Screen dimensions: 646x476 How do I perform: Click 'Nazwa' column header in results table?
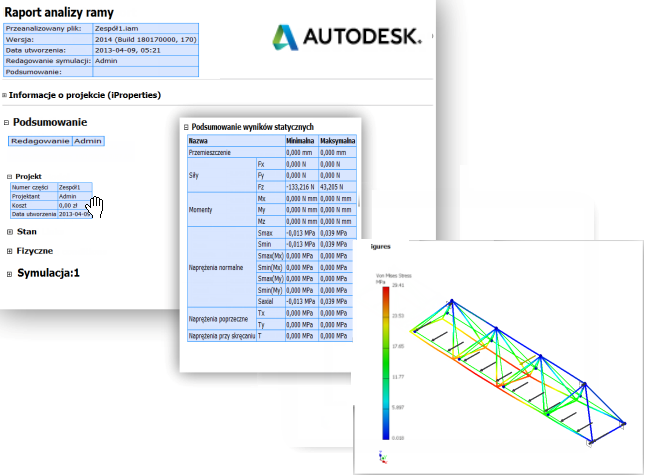tap(236, 141)
